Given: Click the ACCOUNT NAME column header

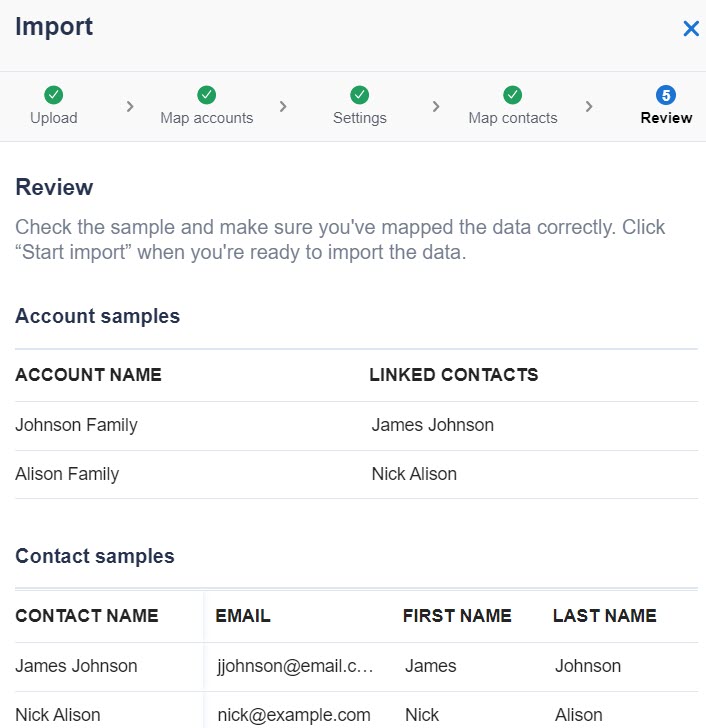Looking at the screenshot, I should [88, 375].
